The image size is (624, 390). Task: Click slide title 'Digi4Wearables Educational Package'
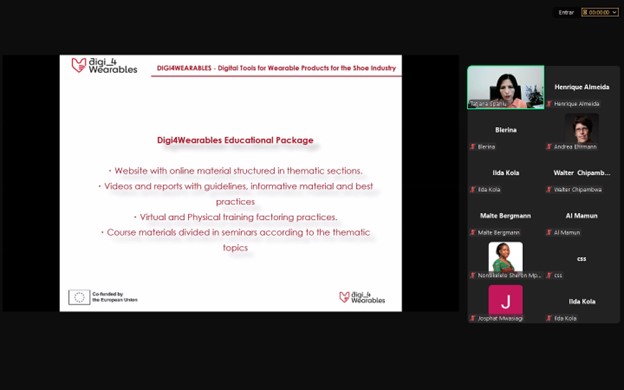[x=235, y=140]
